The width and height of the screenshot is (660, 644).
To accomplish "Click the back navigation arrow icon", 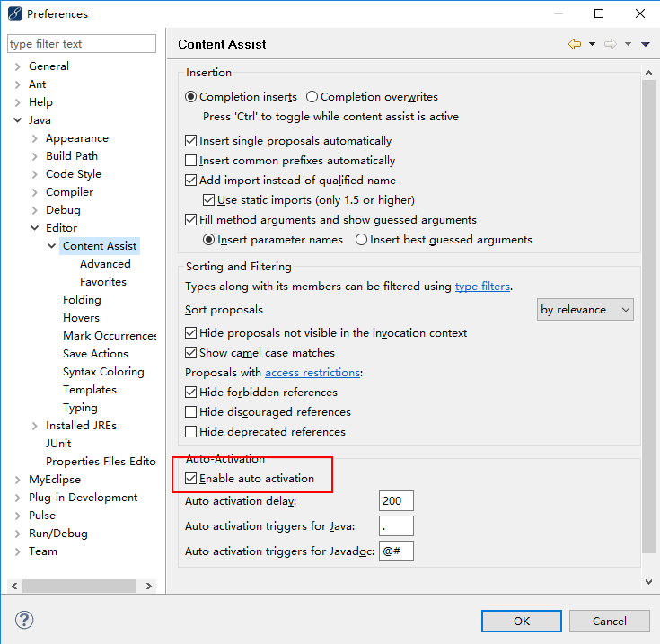I will (575, 44).
